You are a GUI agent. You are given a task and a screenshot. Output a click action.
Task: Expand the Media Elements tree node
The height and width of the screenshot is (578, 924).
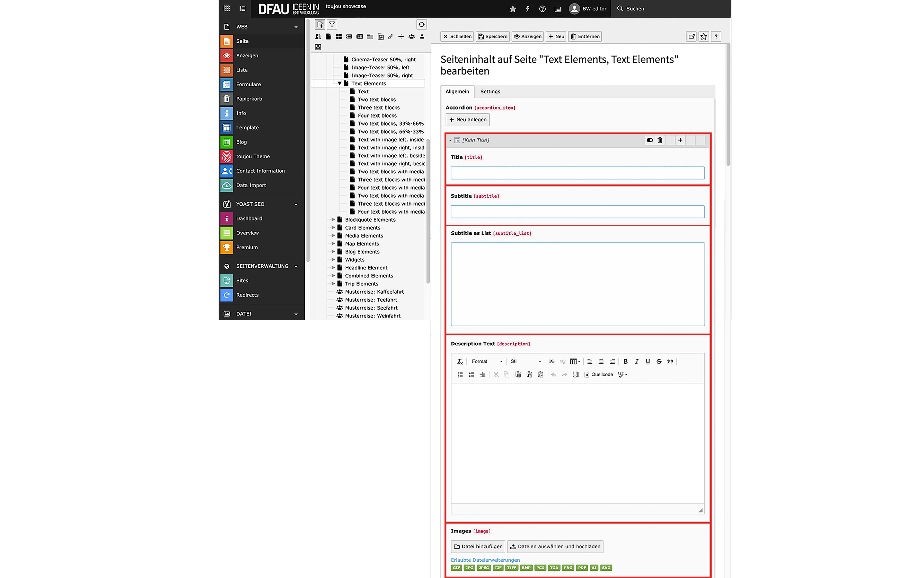tap(333, 235)
